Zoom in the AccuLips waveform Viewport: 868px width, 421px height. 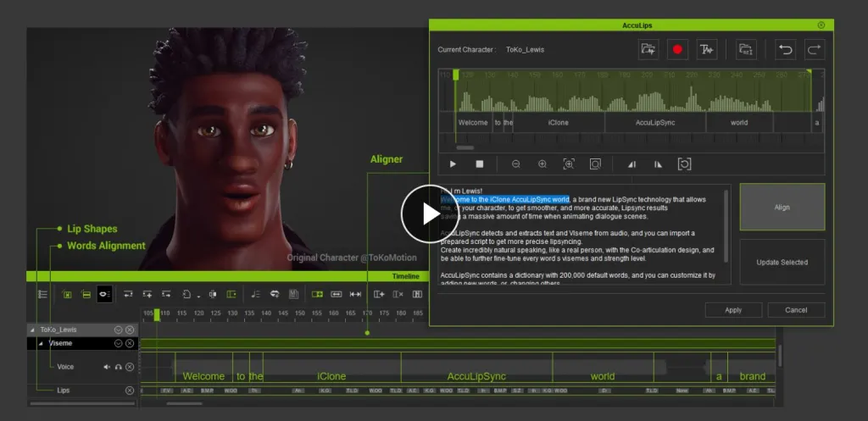[542, 163]
